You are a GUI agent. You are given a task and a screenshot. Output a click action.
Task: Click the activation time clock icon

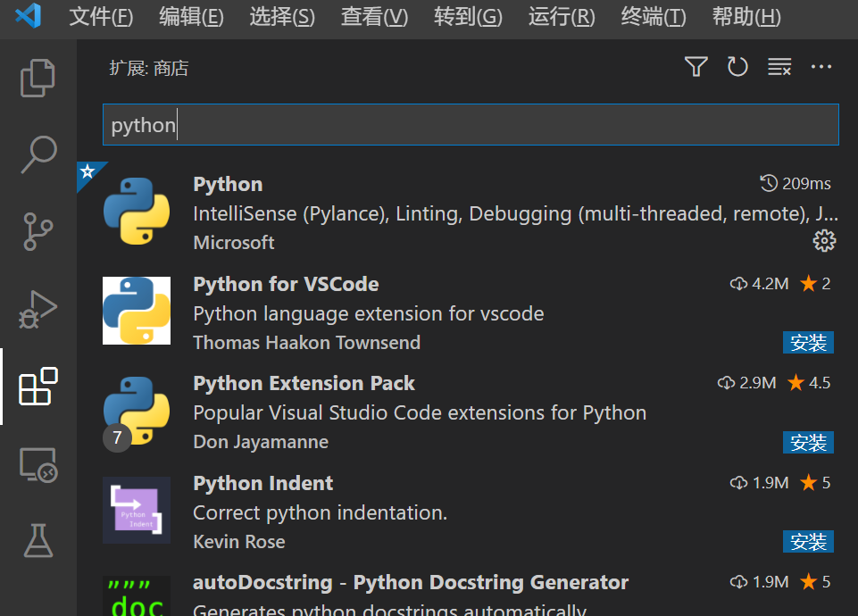pyautogui.click(x=769, y=183)
